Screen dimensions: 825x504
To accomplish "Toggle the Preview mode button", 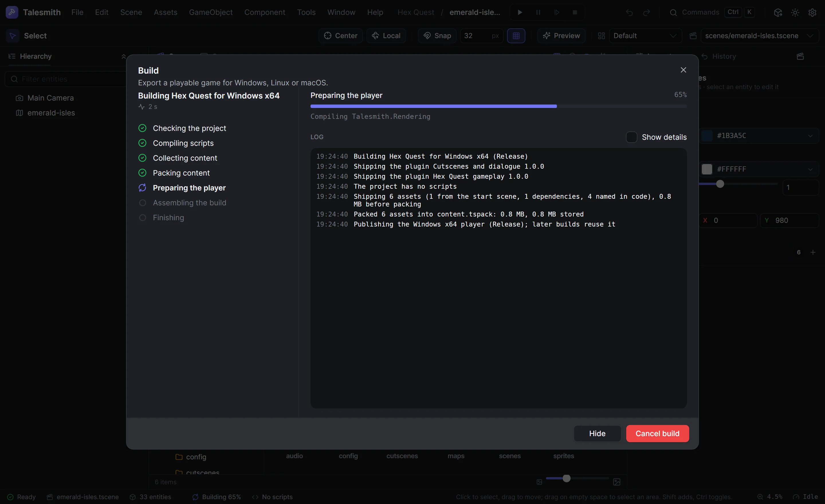I will click(x=561, y=36).
